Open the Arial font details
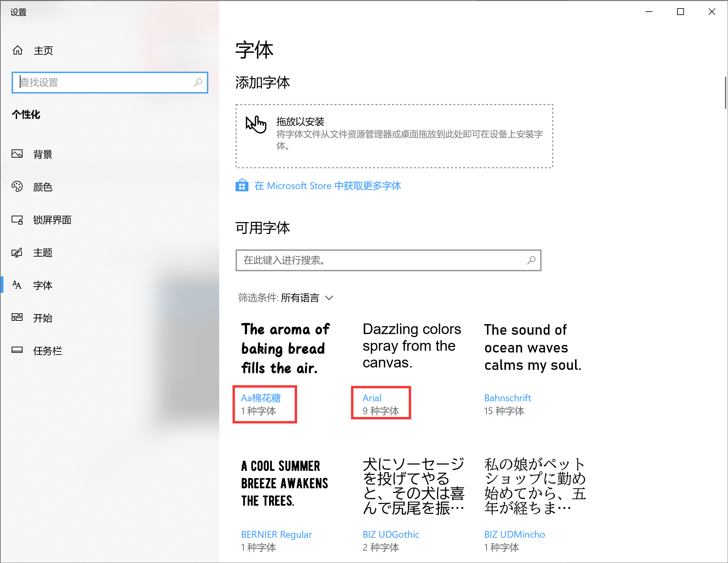 pyautogui.click(x=372, y=398)
